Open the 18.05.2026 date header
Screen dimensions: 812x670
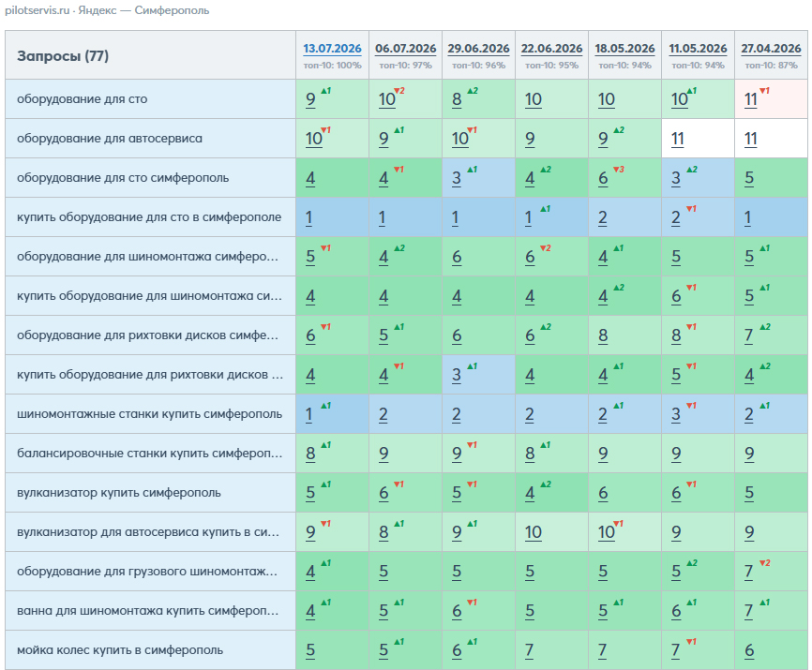624,49
